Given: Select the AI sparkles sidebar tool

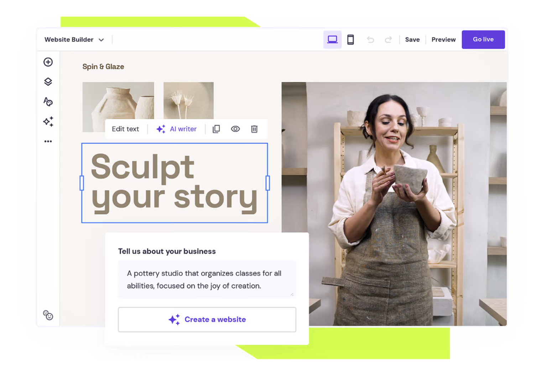Looking at the screenshot, I should [x=48, y=121].
